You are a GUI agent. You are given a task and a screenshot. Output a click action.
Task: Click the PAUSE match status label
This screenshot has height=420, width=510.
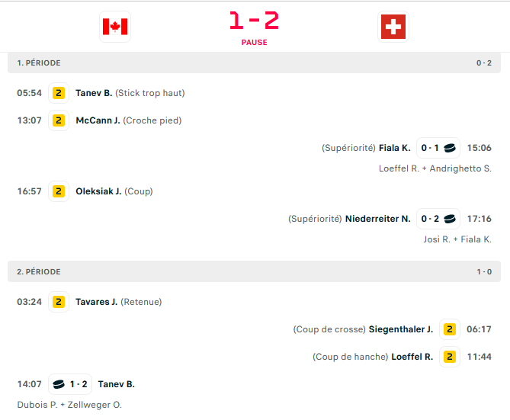pos(255,43)
